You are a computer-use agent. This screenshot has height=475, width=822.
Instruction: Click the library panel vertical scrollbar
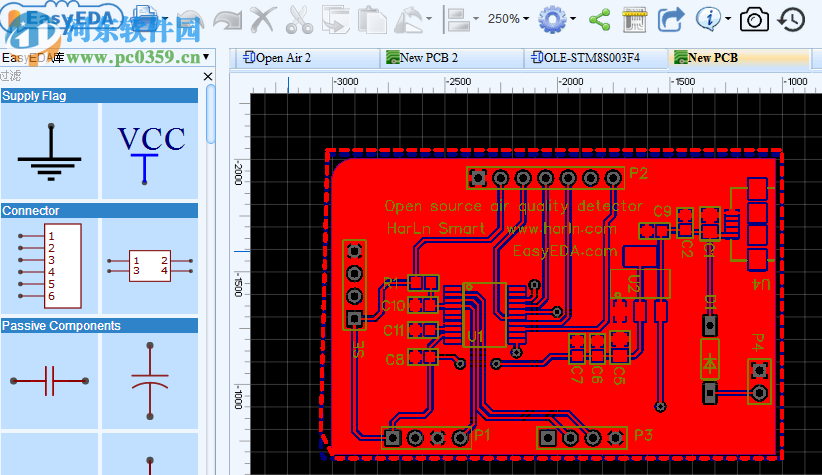(x=210, y=115)
